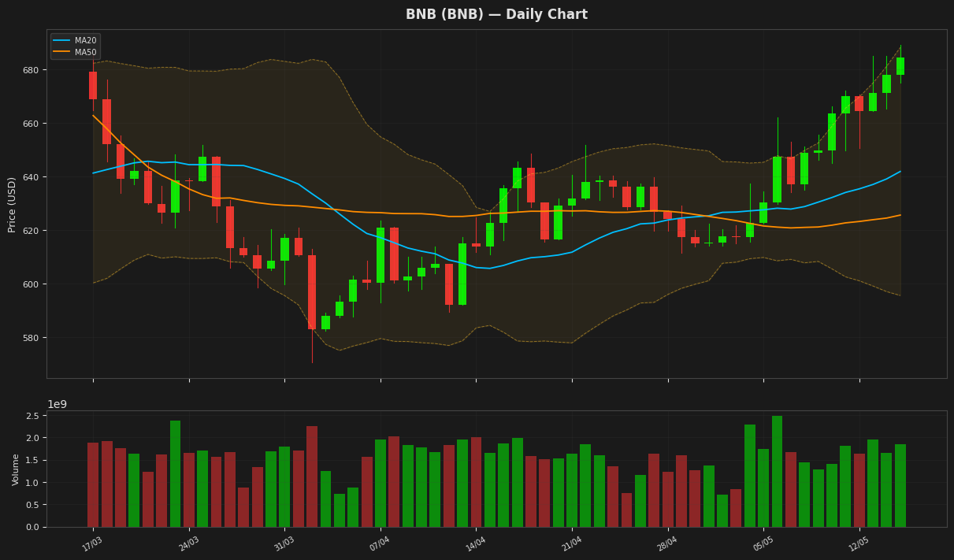Image resolution: width=954 pixels, height=560 pixels.
Task: Click the 24/03 date label
Action: 189,543
